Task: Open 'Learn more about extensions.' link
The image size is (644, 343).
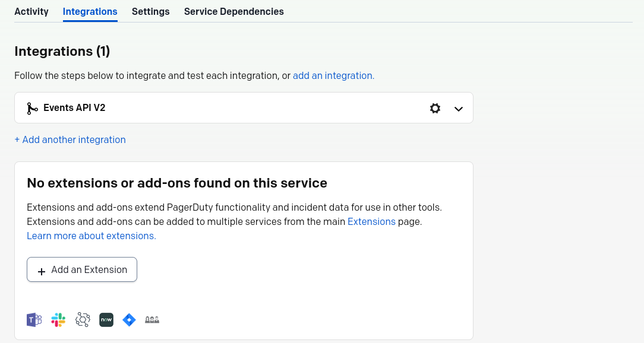Action: pyautogui.click(x=91, y=236)
